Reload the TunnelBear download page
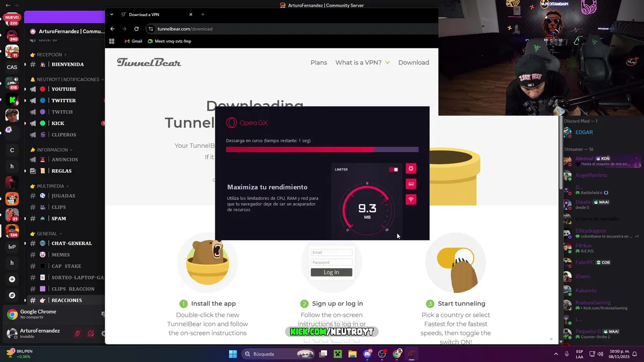Viewport: 644px width, 362px height. click(x=136, y=29)
